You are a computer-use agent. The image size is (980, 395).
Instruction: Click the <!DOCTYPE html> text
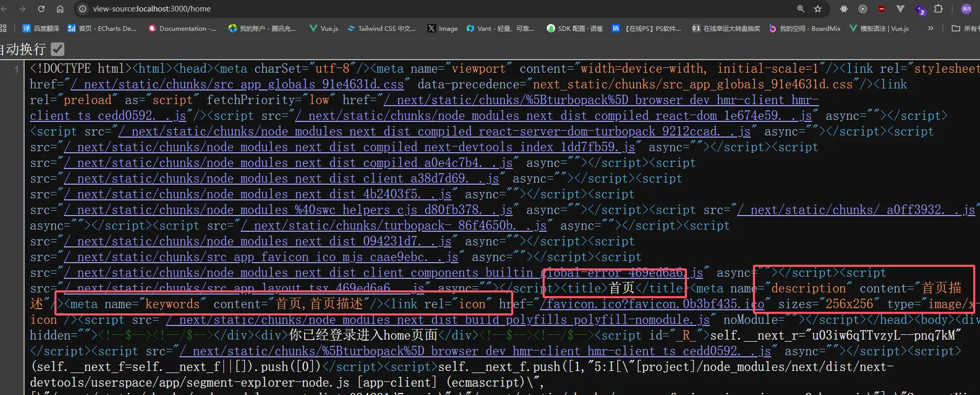coord(81,69)
